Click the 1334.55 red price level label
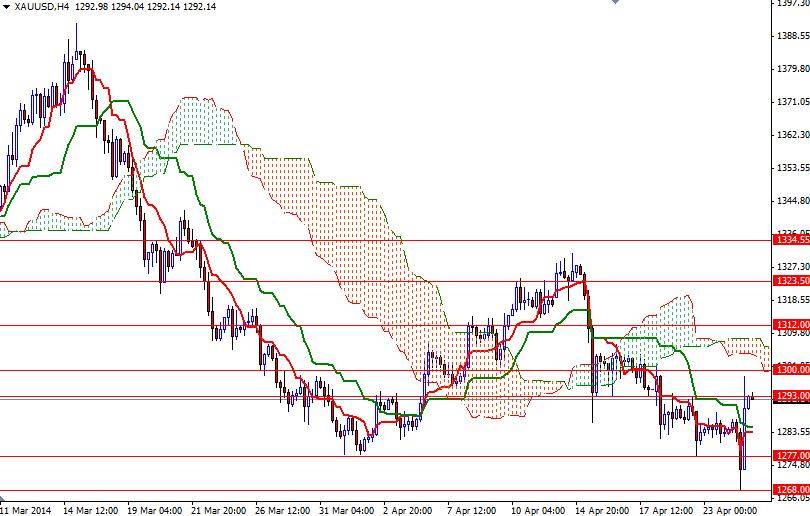The width and height of the screenshot is (810, 516). (791, 240)
